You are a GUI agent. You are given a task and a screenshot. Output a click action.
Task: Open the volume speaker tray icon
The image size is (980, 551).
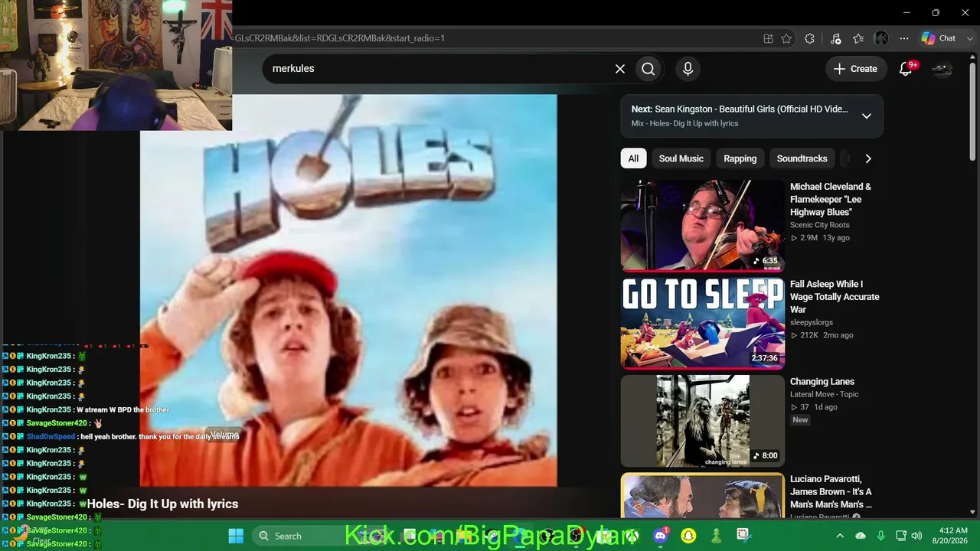pos(916,536)
